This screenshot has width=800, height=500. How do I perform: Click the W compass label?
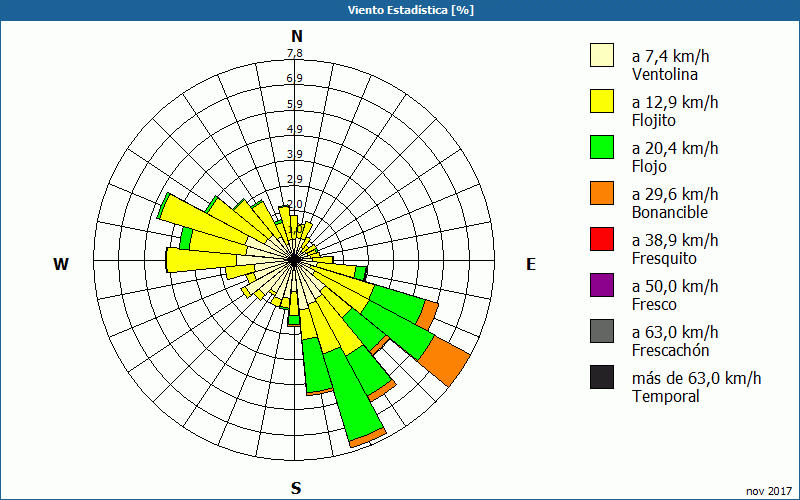(61, 264)
